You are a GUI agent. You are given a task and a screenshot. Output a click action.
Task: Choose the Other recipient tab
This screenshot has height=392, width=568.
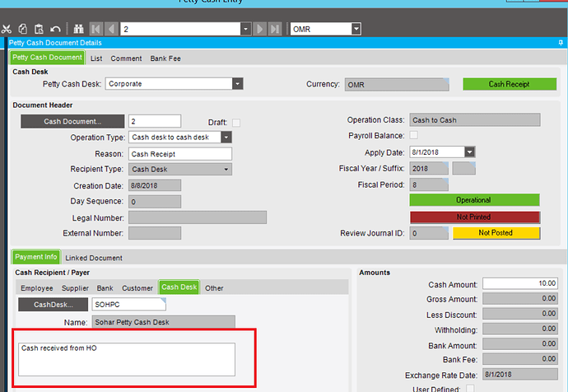(x=214, y=288)
